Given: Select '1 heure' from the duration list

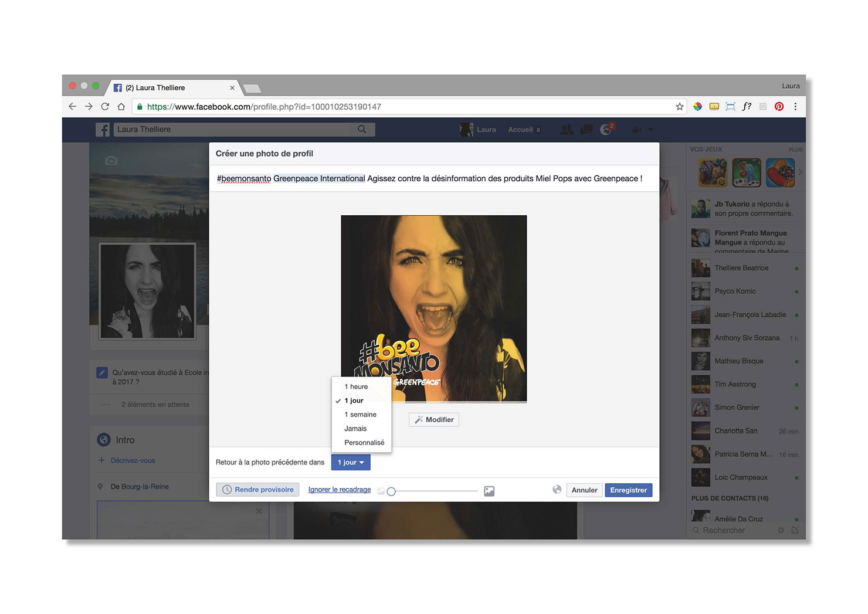Looking at the screenshot, I should click(x=356, y=387).
